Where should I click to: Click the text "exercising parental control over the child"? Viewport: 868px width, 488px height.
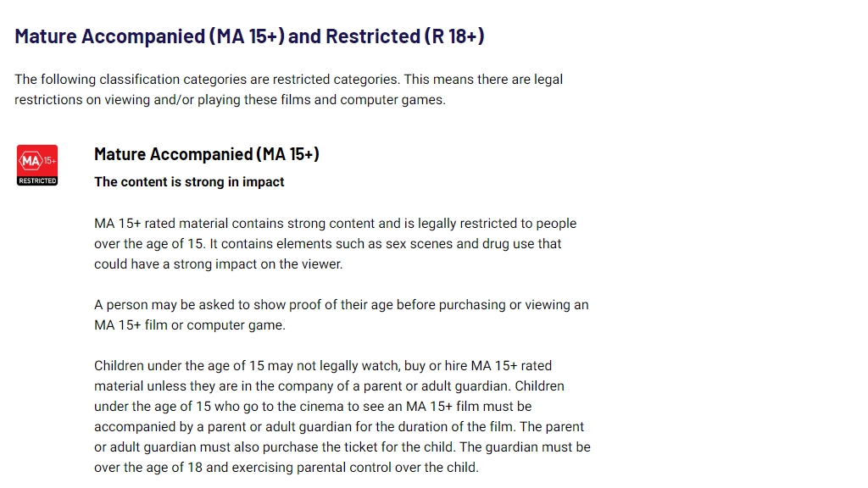coord(354,468)
